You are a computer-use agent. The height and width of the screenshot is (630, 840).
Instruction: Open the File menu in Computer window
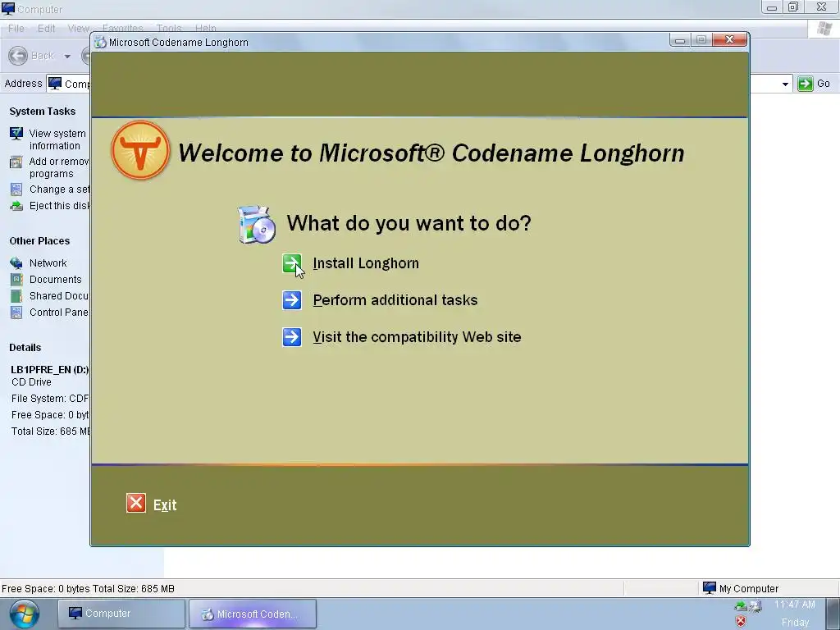[16, 29]
